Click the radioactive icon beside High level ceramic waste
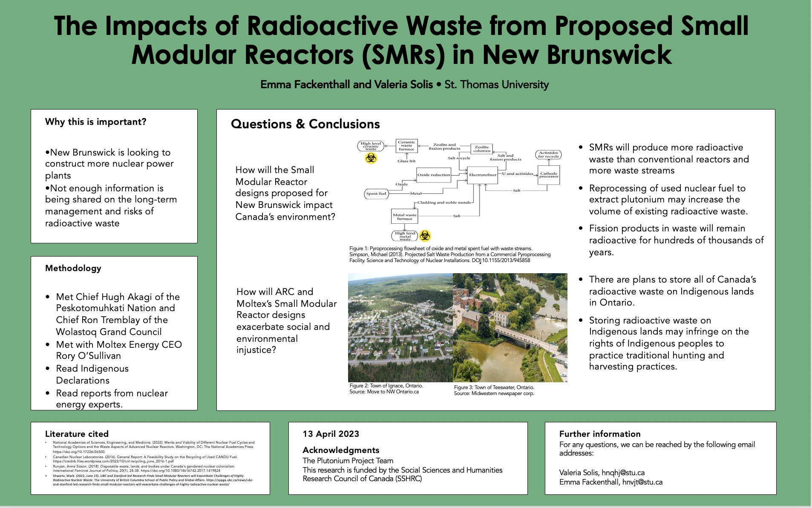 (371, 158)
